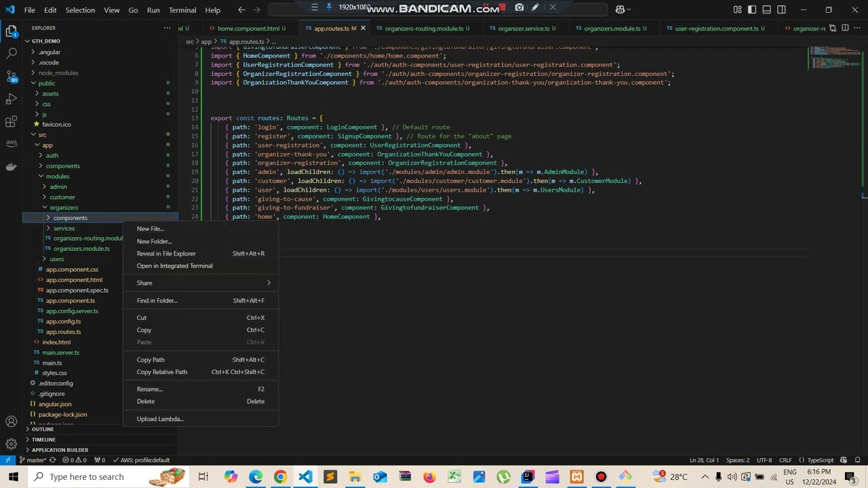This screenshot has width=868, height=488.
Task: Open the Terminal menu
Action: pyautogui.click(x=182, y=10)
